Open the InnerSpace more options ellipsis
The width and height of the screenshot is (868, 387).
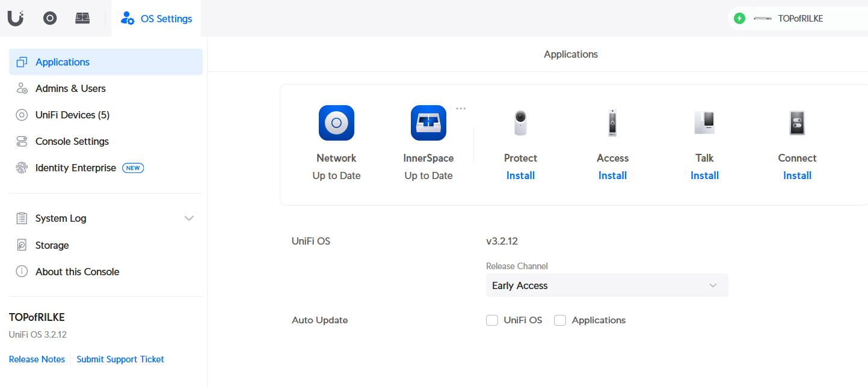(461, 109)
